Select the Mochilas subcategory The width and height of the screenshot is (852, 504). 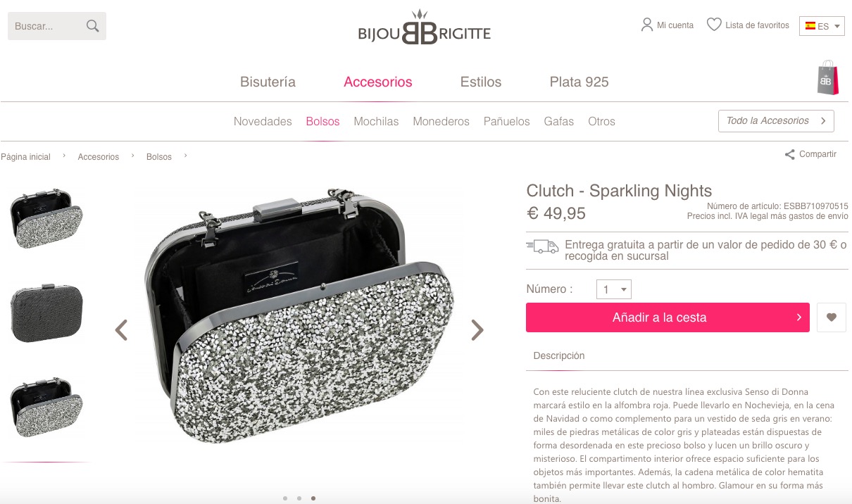(376, 121)
